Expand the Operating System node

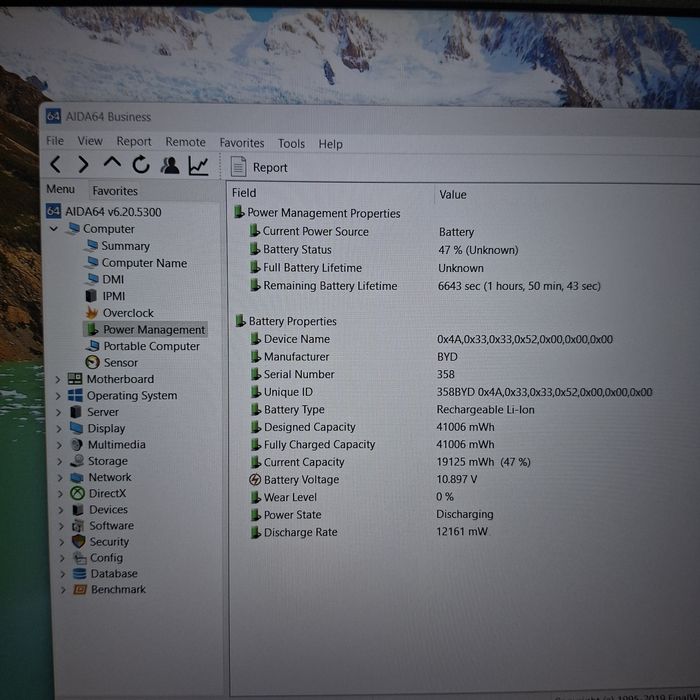click(x=58, y=396)
